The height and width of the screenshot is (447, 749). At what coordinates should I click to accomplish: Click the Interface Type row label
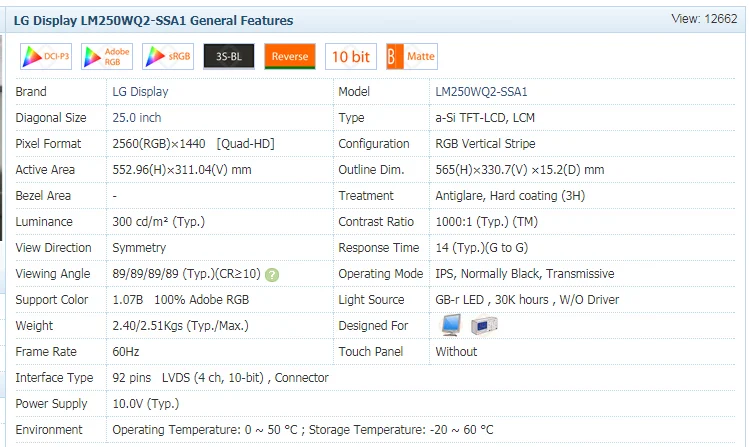tap(54, 378)
